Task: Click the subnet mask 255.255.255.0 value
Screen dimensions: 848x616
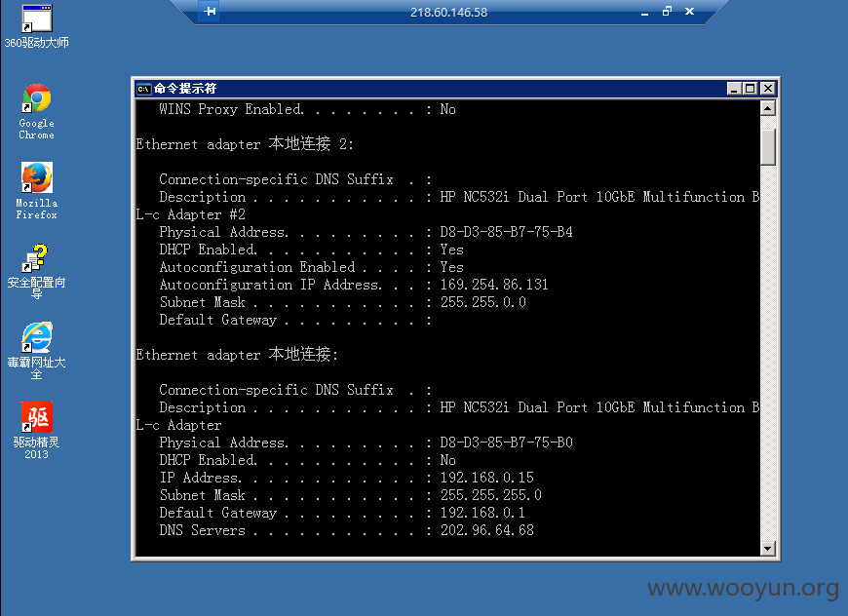Action: (490, 495)
